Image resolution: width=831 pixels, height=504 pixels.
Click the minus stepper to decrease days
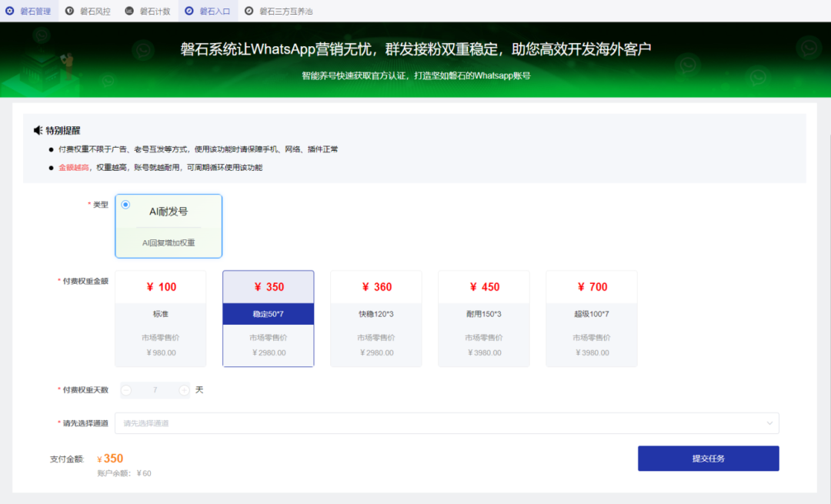[125, 390]
